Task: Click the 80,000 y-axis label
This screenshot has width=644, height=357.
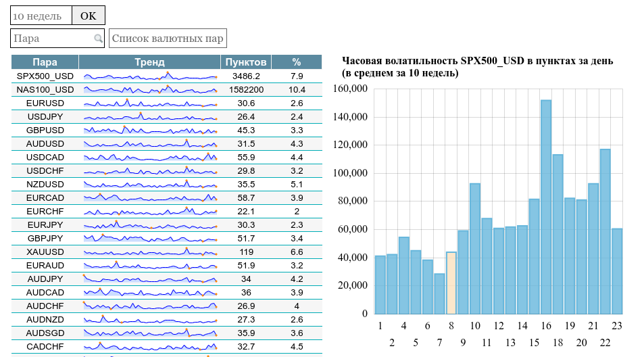Action: click(x=352, y=201)
